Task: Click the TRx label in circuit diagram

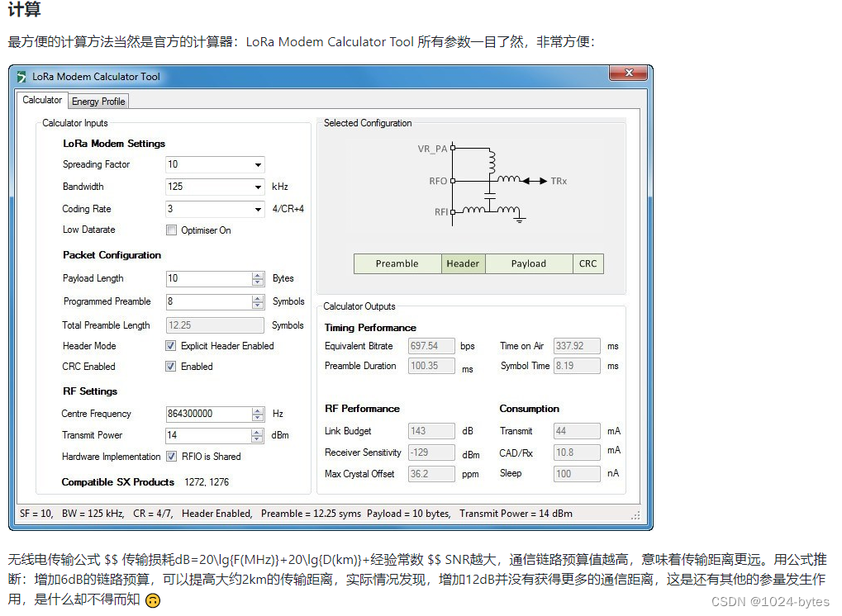Action: tap(559, 182)
